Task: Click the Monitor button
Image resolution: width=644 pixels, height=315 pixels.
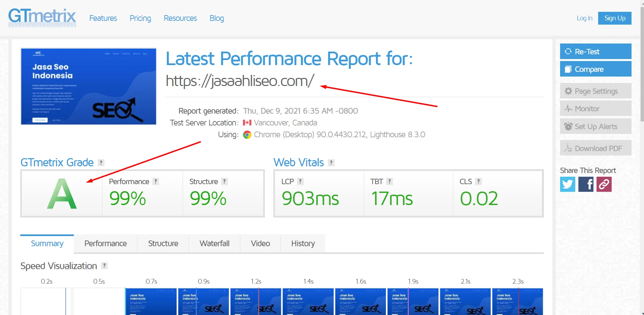Action: pos(595,108)
